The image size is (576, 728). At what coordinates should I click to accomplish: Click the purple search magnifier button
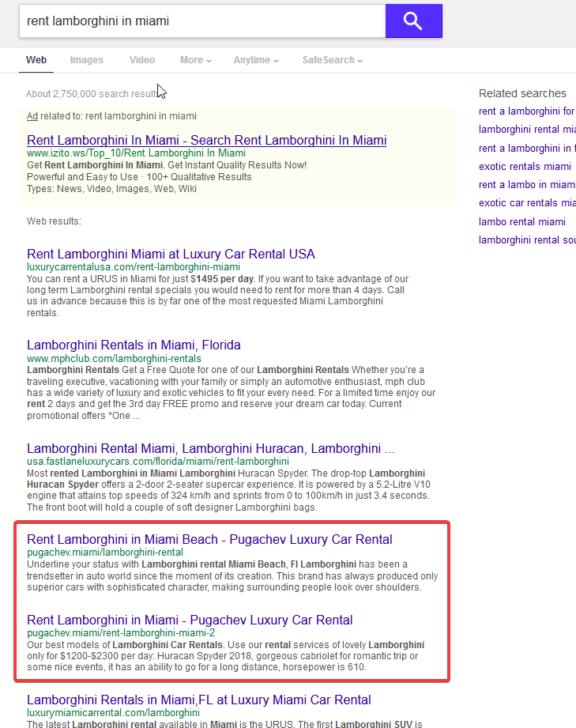point(413,21)
